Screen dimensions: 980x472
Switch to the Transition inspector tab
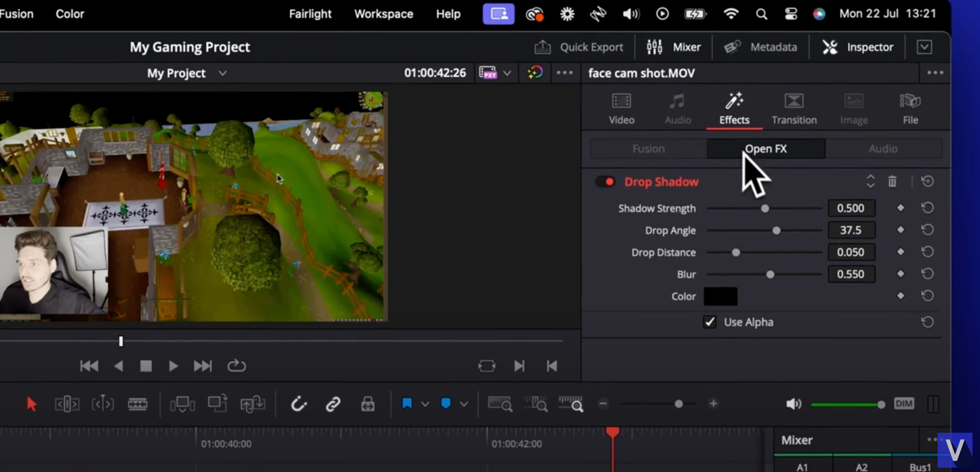click(x=794, y=109)
